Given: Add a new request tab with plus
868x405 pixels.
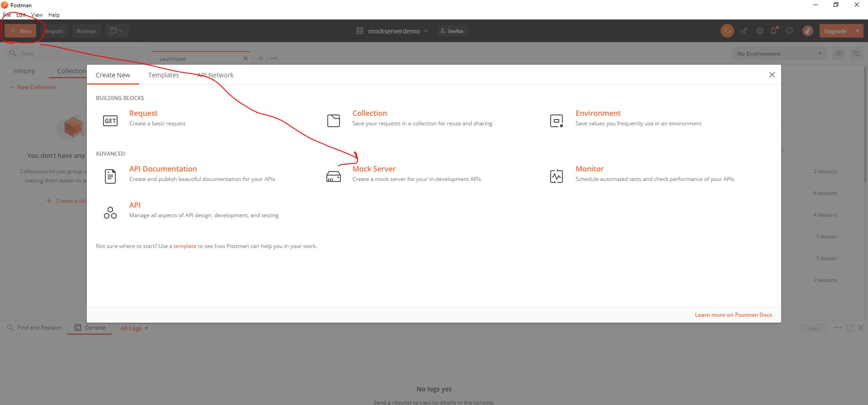Looking at the screenshot, I should point(261,58).
